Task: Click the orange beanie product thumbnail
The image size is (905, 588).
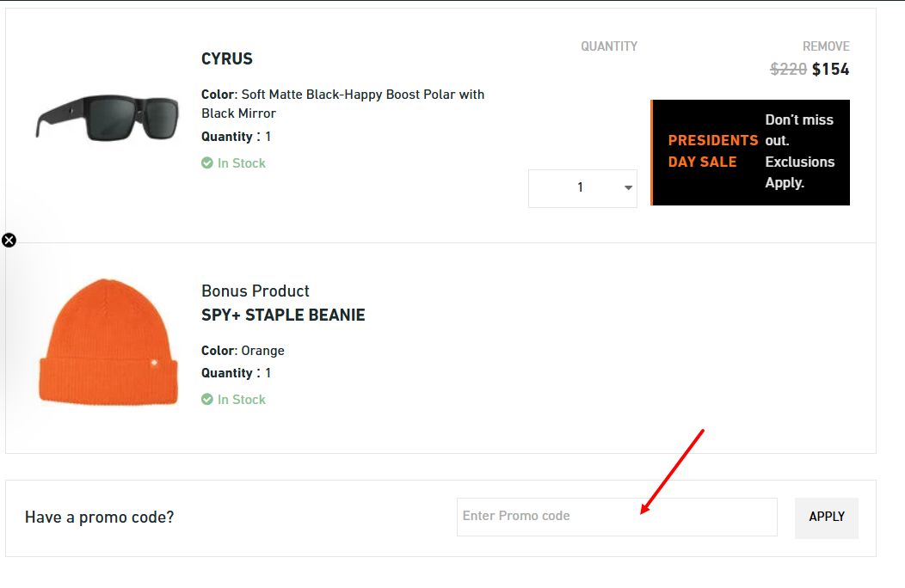Action: [108, 341]
